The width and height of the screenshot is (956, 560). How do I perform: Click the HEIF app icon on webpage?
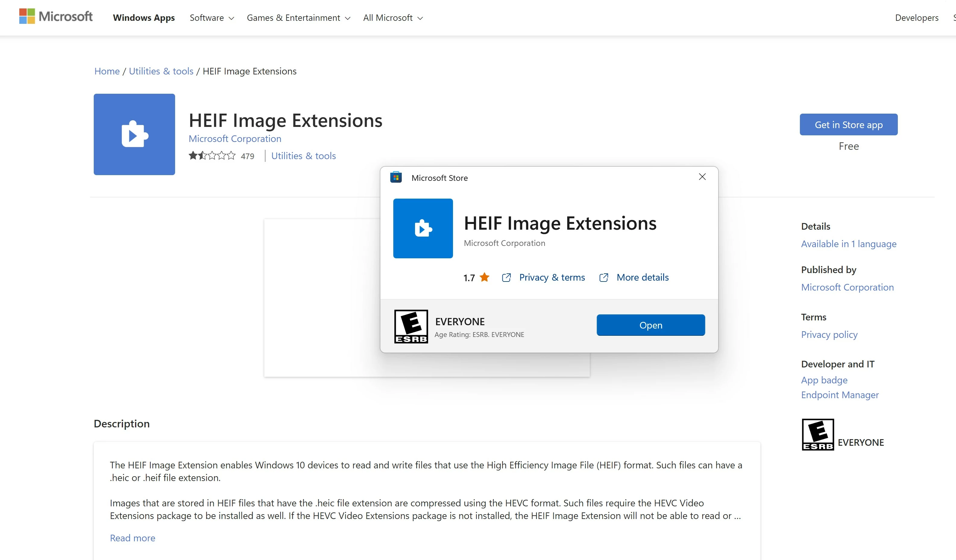coord(134,134)
